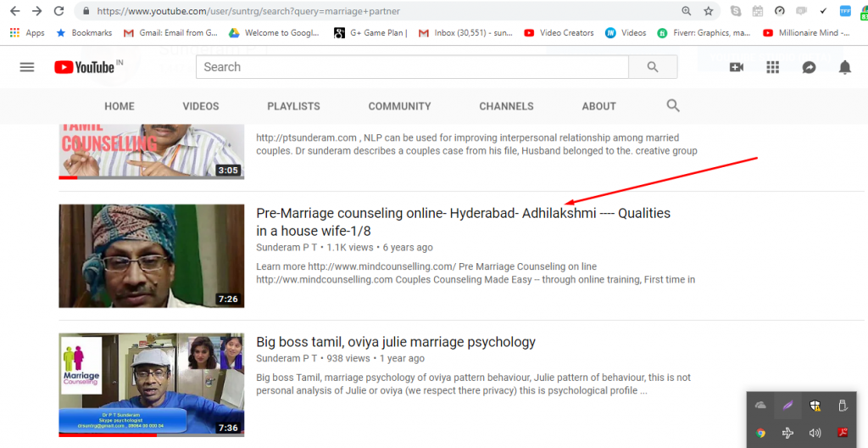Open the 7:36 Big boss video thumbnail

[x=151, y=385]
